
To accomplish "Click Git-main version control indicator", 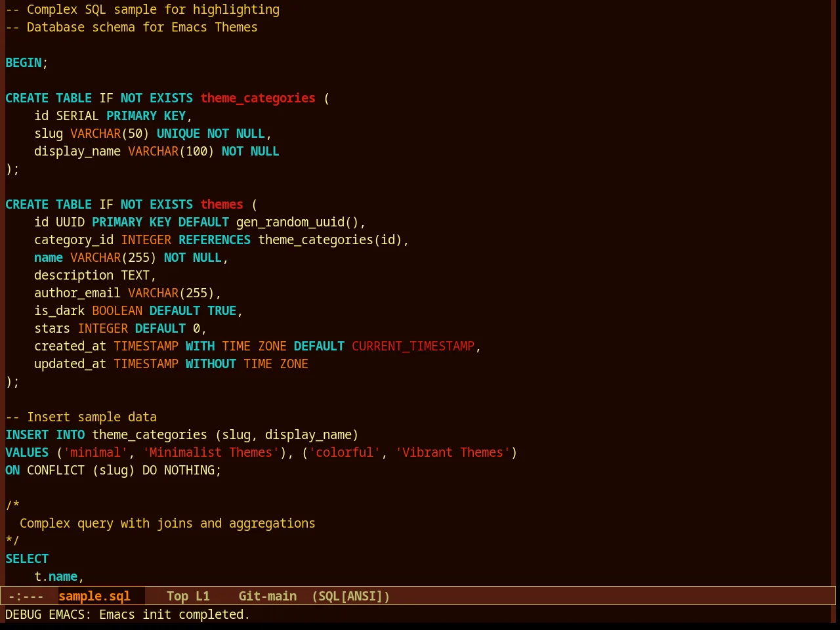I will pyautogui.click(x=268, y=596).
